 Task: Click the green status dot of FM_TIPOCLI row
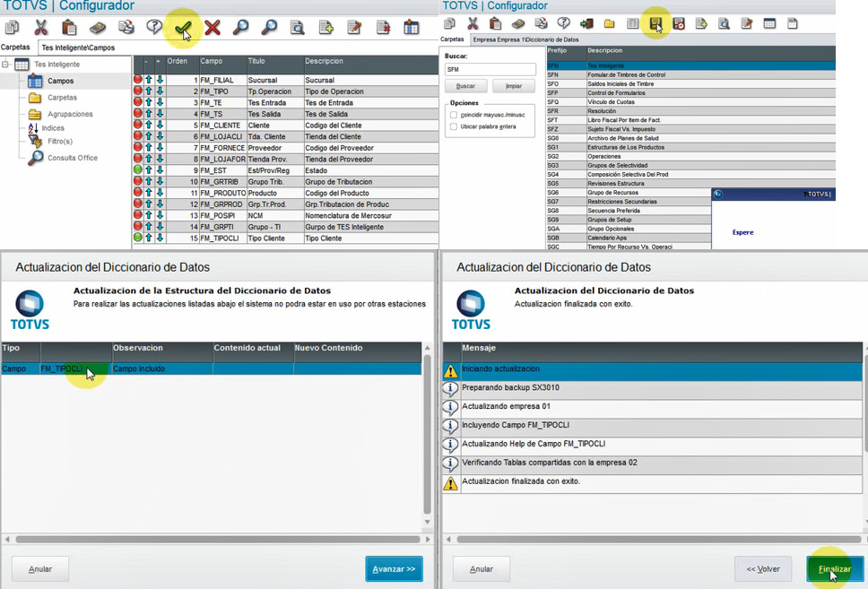tap(138, 238)
